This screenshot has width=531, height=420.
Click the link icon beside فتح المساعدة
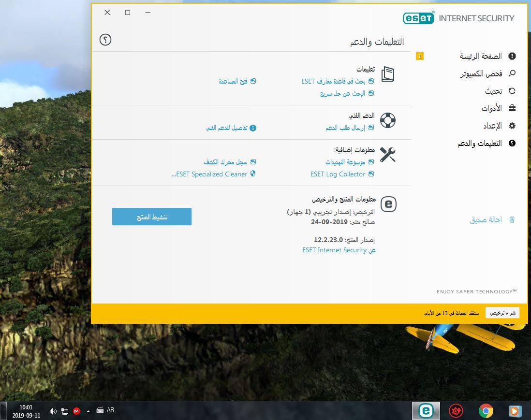pyautogui.click(x=253, y=81)
